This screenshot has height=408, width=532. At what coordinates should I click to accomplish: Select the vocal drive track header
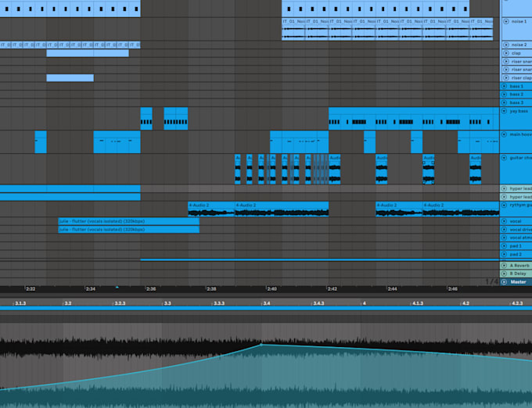tap(516, 230)
